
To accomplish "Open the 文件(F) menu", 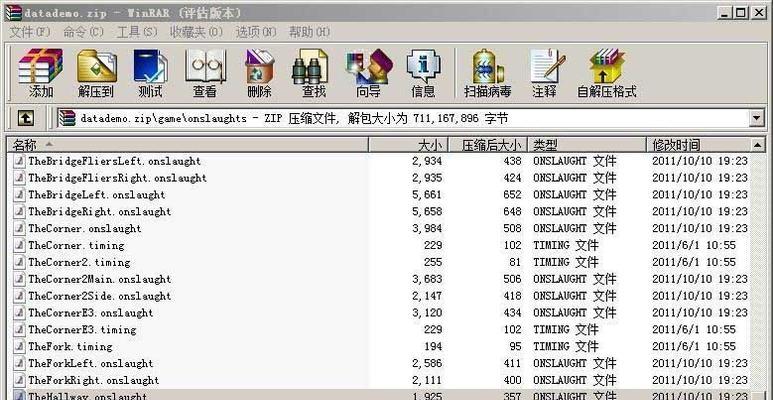I will click(30, 32).
